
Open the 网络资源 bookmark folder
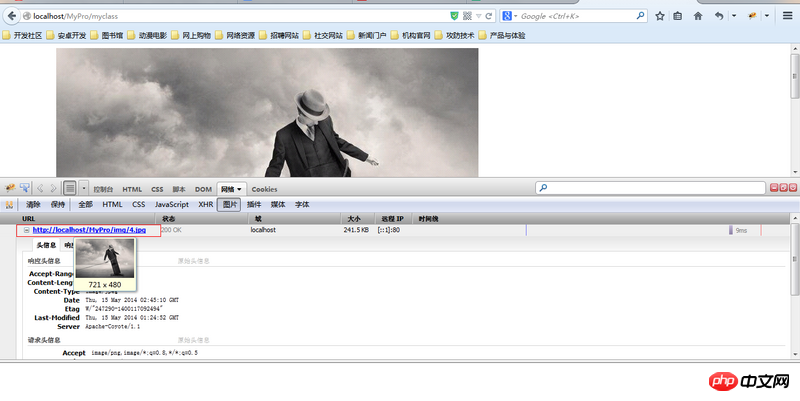pos(235,35)
